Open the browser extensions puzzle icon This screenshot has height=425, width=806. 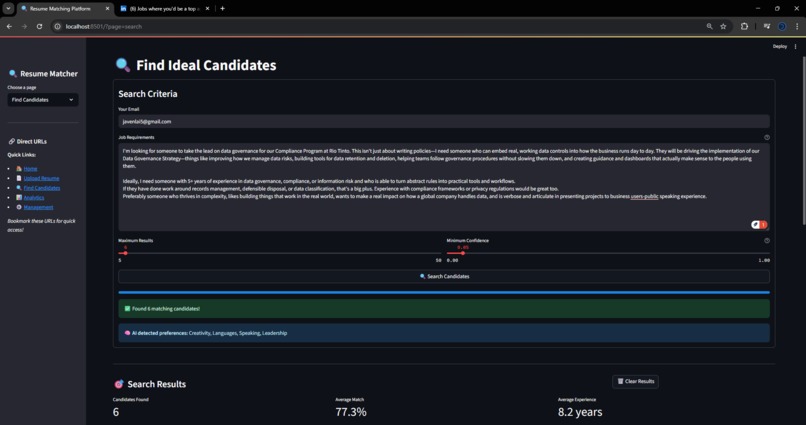coord(744,26)
